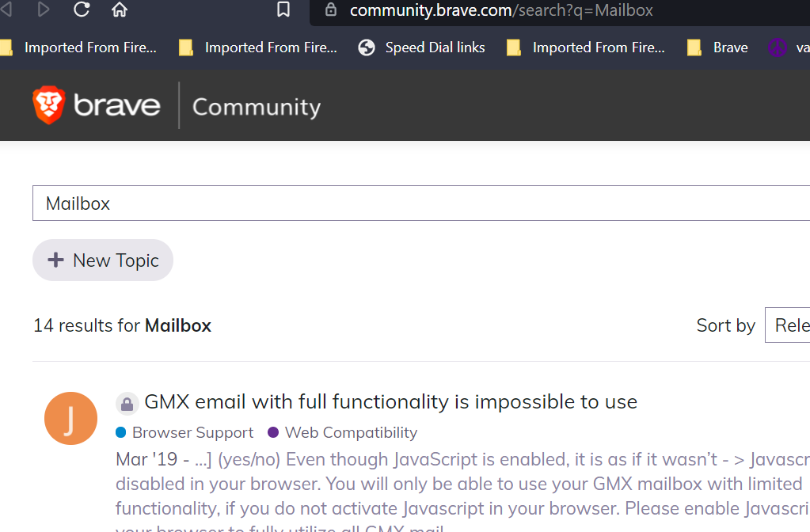Click the padlock site security icon
810x532 pixels.
coord(331,10)
